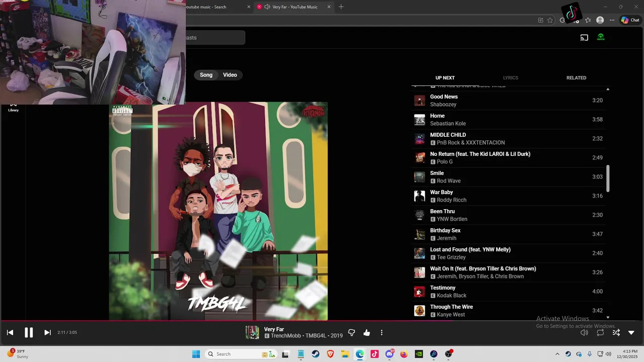The height and width of the screenshot is (362, 644).
Task: Dislike the song Very Far
Action: pos(352,332)
